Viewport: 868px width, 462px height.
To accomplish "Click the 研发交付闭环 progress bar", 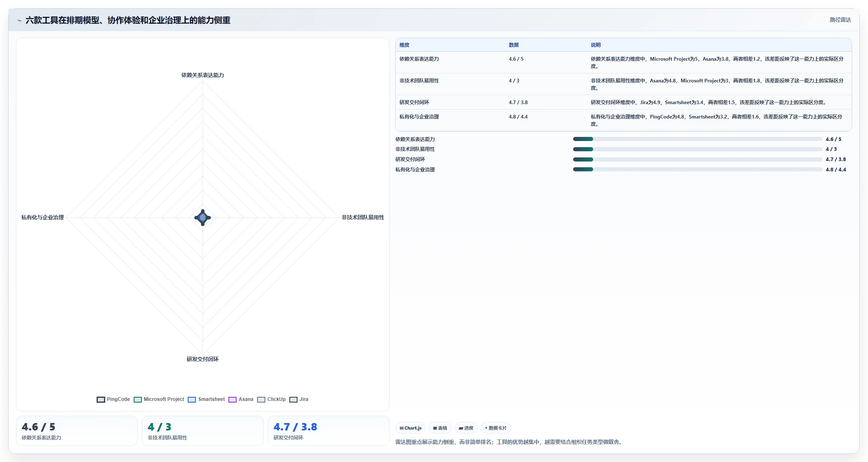I will coord(698,159).
